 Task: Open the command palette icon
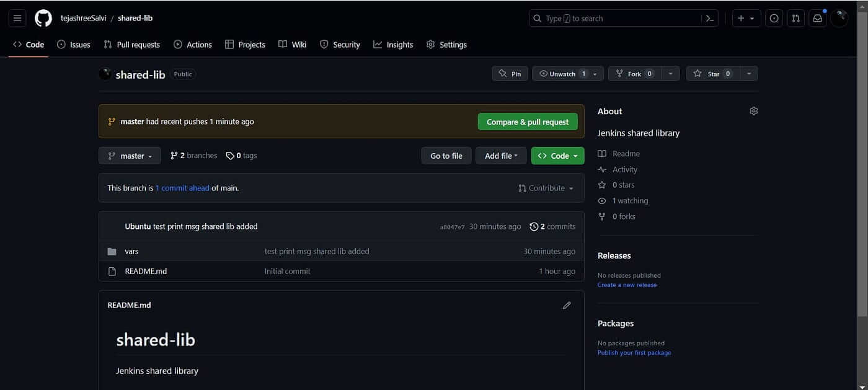[710, 19]
